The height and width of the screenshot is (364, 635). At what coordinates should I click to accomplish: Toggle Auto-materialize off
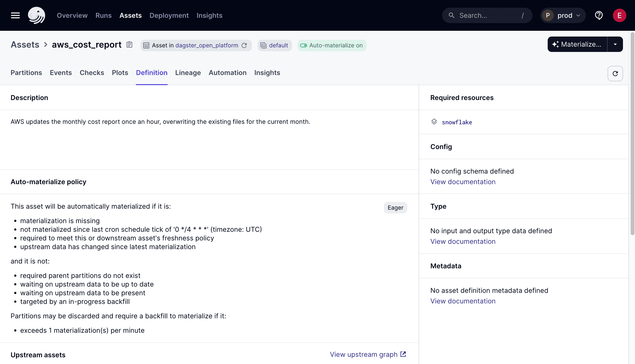tap(304, 45)
